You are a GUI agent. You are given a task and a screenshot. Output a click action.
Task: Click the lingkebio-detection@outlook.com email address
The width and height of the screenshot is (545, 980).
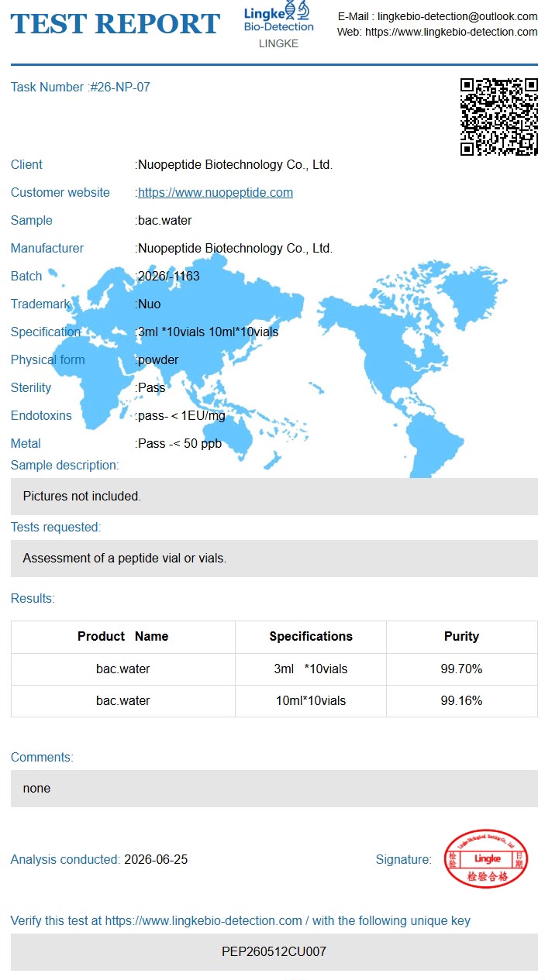pos(457,16)
